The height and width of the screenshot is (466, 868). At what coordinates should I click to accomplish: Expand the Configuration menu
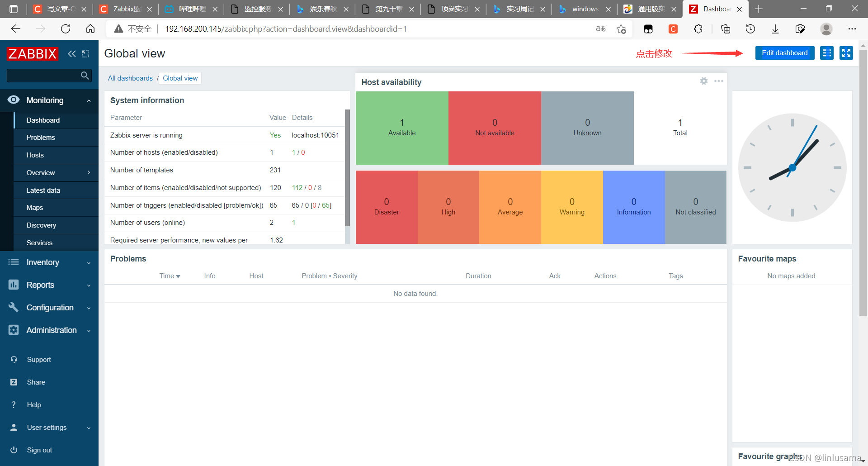[x=89, y=308]
